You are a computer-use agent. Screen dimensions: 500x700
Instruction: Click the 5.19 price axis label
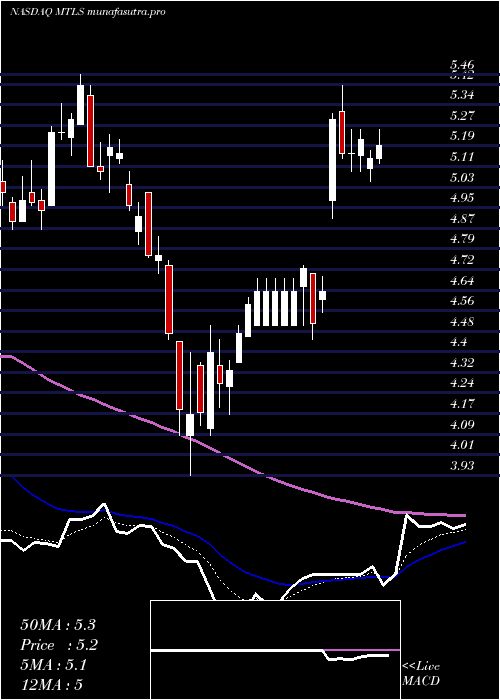tap(462, 136)
